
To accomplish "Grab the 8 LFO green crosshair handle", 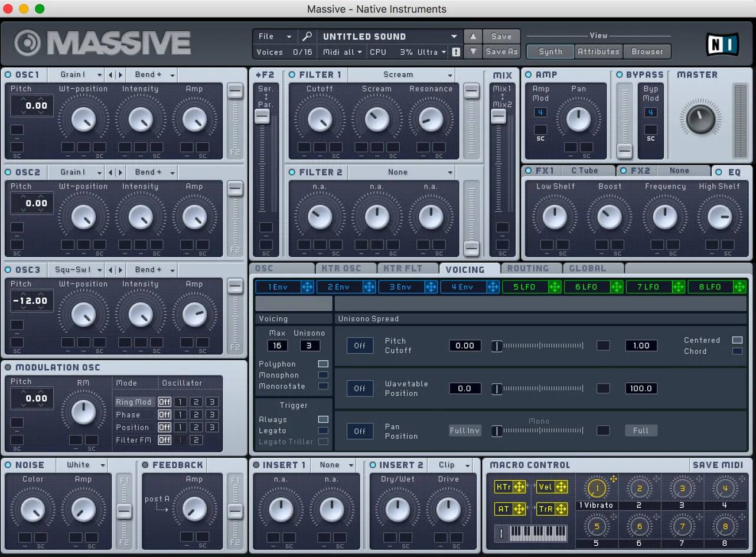I will coord(739,287).
